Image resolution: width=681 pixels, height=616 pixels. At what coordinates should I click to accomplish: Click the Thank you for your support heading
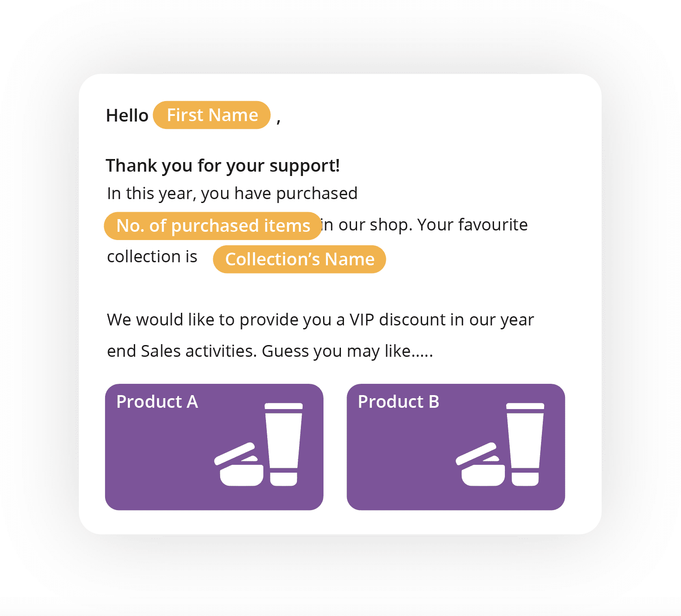(223, 166)
